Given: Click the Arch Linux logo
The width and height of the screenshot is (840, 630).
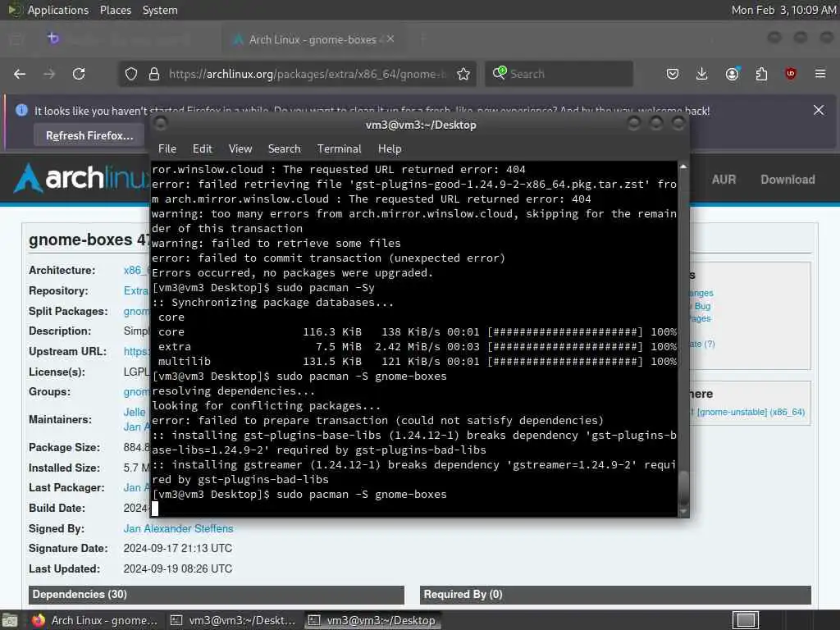Looking at the screenshot, I should tap(80, 178).
